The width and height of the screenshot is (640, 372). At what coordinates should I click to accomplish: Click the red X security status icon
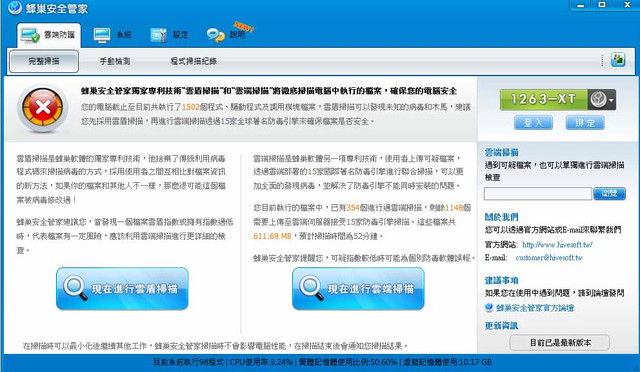[42, 107]
